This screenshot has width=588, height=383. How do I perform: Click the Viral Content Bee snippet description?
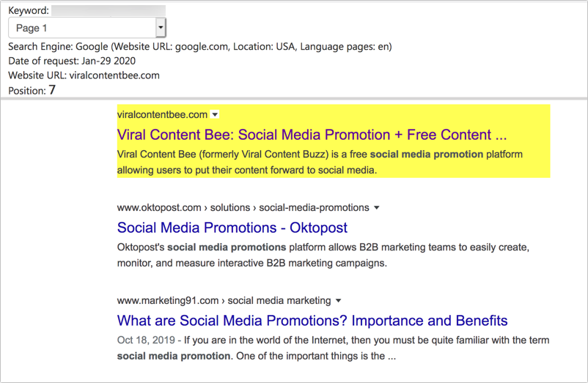click(x=320, y=162)
